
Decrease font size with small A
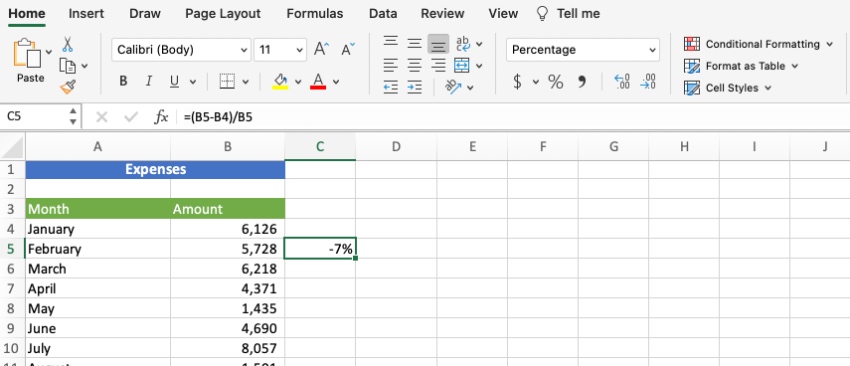[x=347, y=50]
